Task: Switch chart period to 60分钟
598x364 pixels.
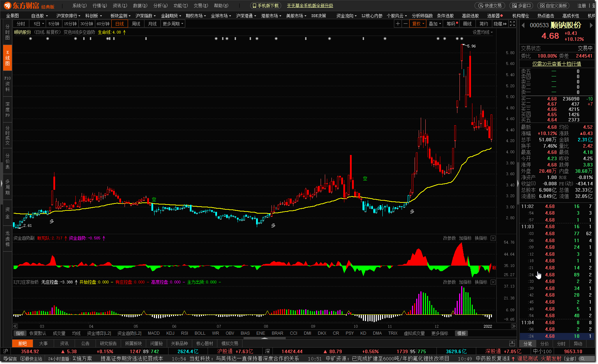Action: (103, 24)
